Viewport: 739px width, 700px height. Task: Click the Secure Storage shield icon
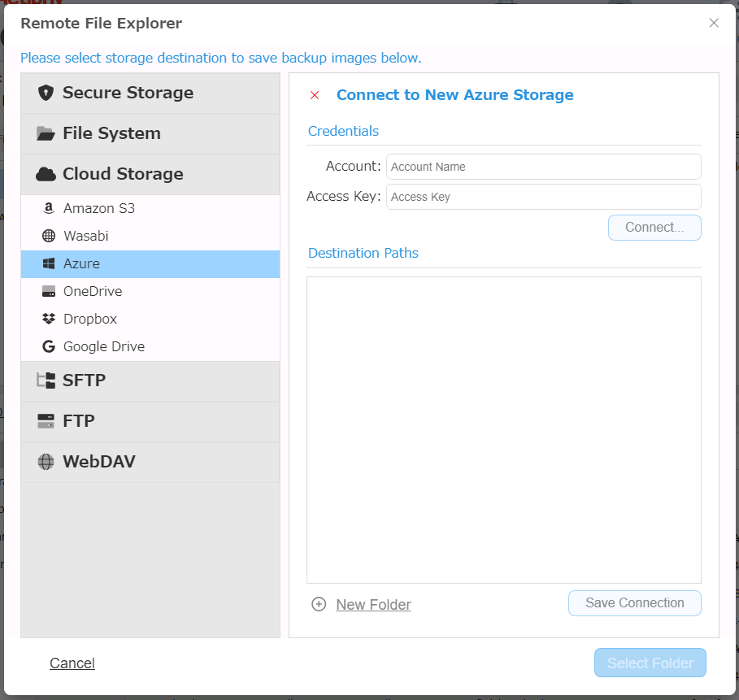pyautogui.click(x=46, y=93)
